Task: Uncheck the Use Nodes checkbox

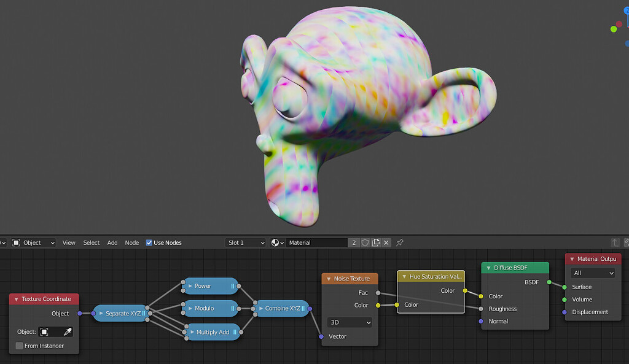Action: (149, 242)
